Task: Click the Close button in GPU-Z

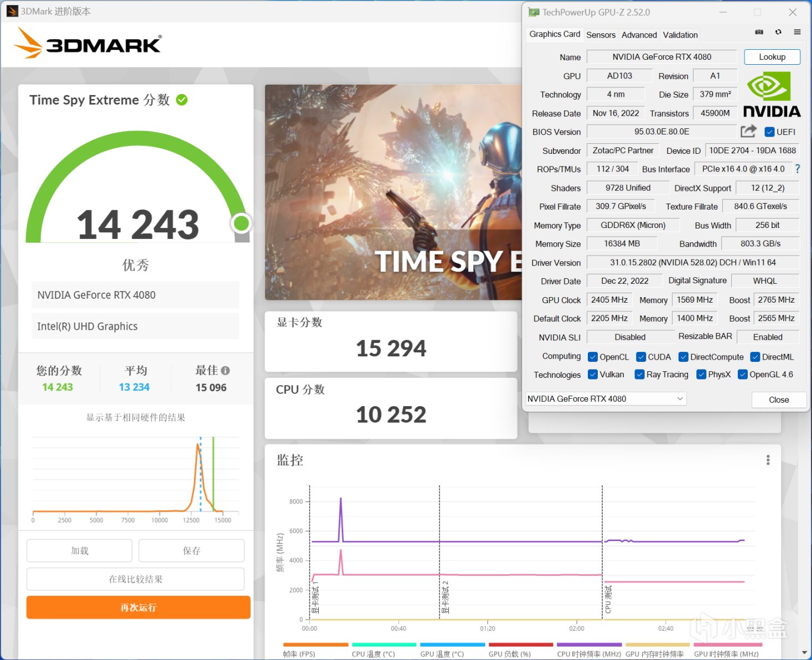Action: click(x=779, y=399)
